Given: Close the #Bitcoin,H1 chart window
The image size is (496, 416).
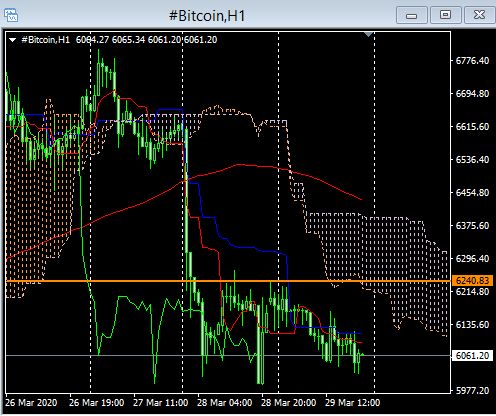Looking at the screenshot, I should 479,15.
